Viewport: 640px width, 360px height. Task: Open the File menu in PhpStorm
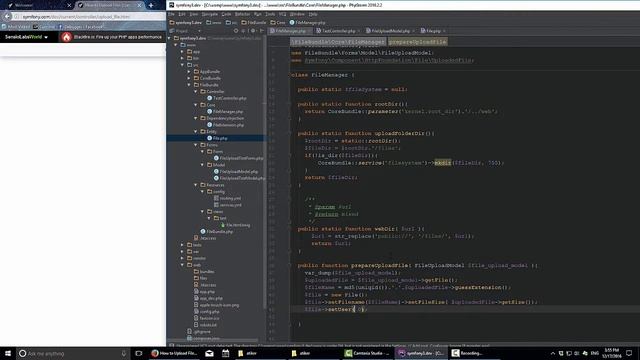171,14
